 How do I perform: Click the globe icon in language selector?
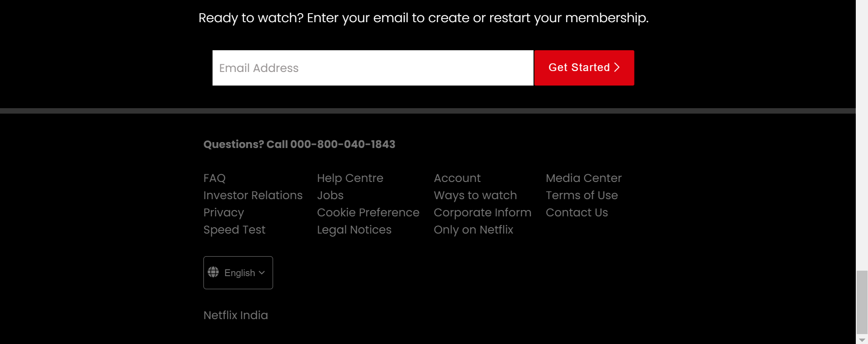click(213, 272)
